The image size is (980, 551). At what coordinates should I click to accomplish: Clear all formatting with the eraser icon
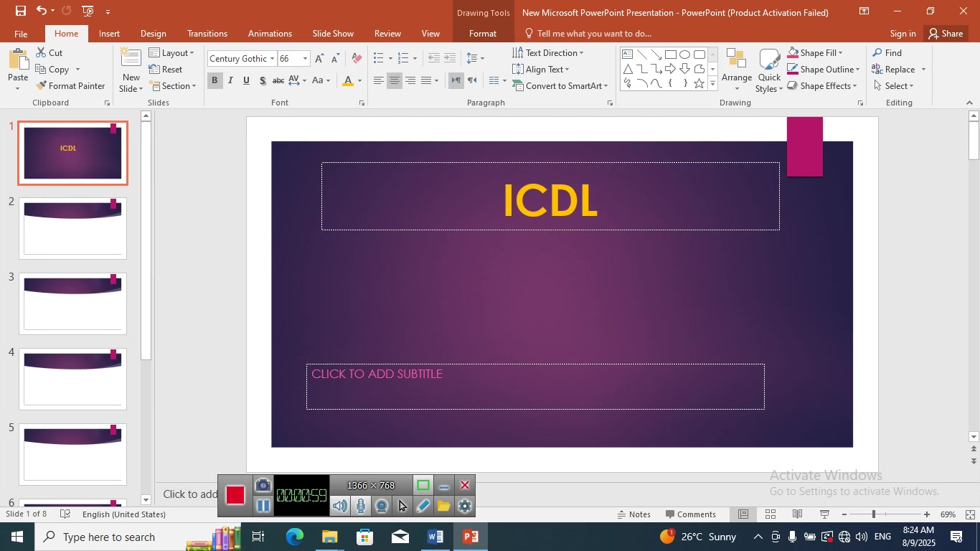[x=357, y=59]
